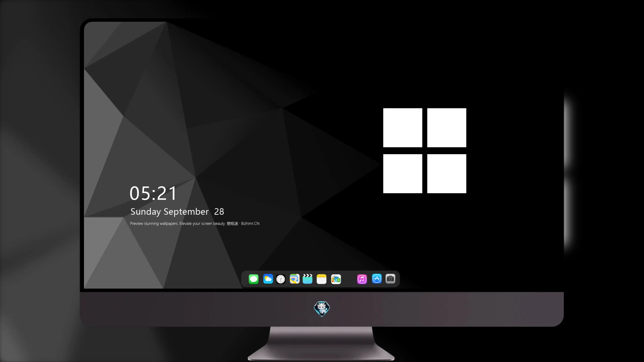Click the "Preview stunning wallpapers" tagline
This screenshot has width=644, height=362.
click(x=195, y=224)
